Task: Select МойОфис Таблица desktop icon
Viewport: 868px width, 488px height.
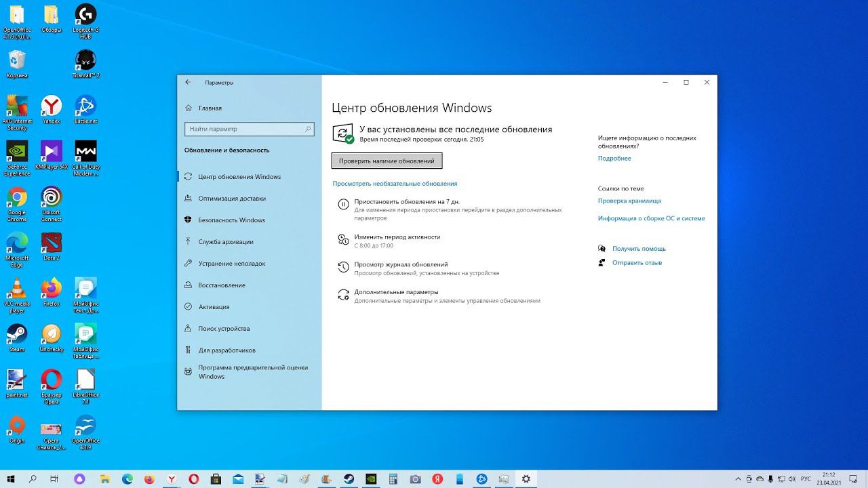Action: [85, 341]
